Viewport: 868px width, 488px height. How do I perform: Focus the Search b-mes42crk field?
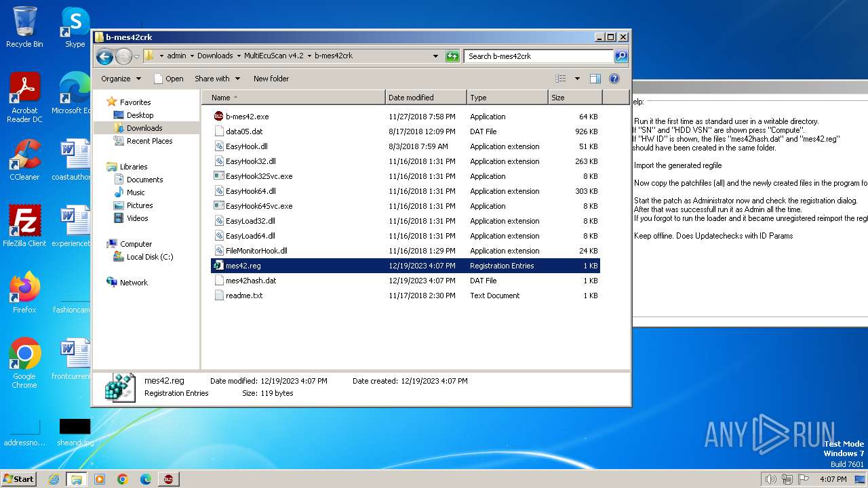pos(539,56)
